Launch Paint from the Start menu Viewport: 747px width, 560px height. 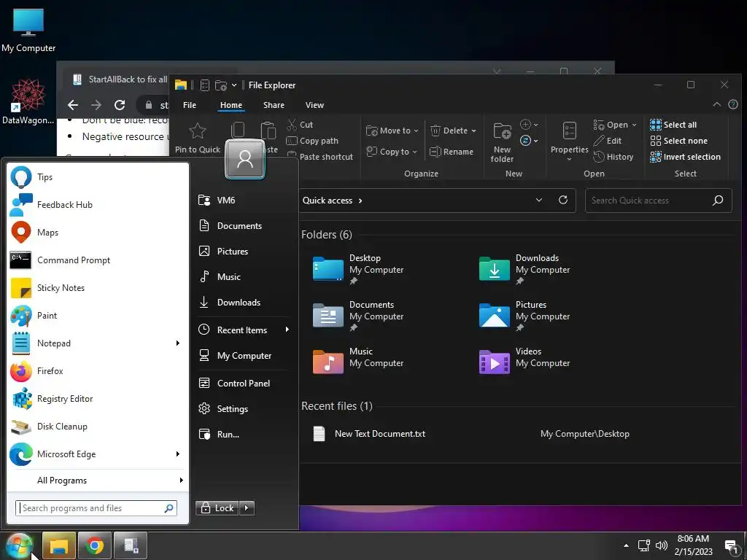(x=98, y=315)
